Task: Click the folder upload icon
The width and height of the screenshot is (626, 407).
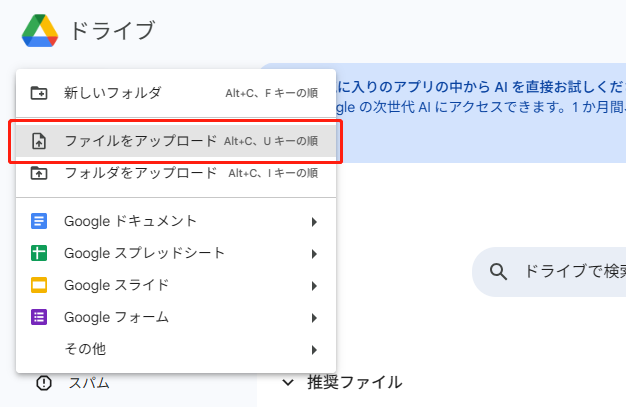Action: tap(40, 173)
